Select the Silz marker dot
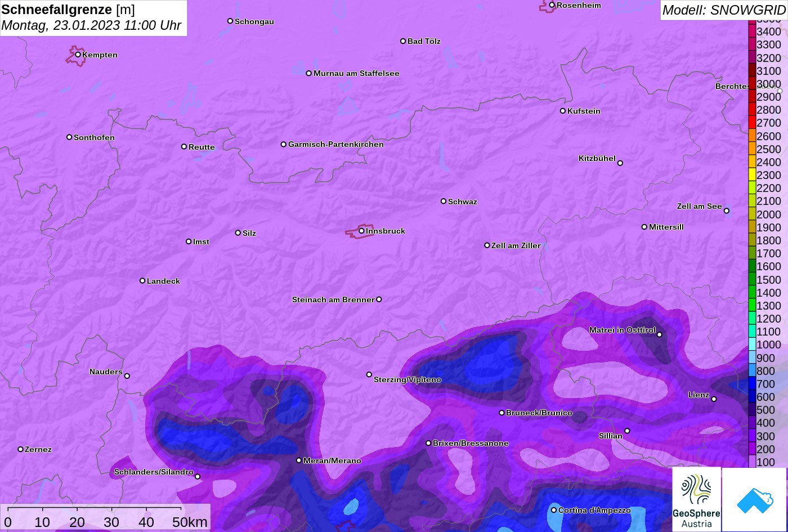788x532 pixels. (x=238, y=233)
